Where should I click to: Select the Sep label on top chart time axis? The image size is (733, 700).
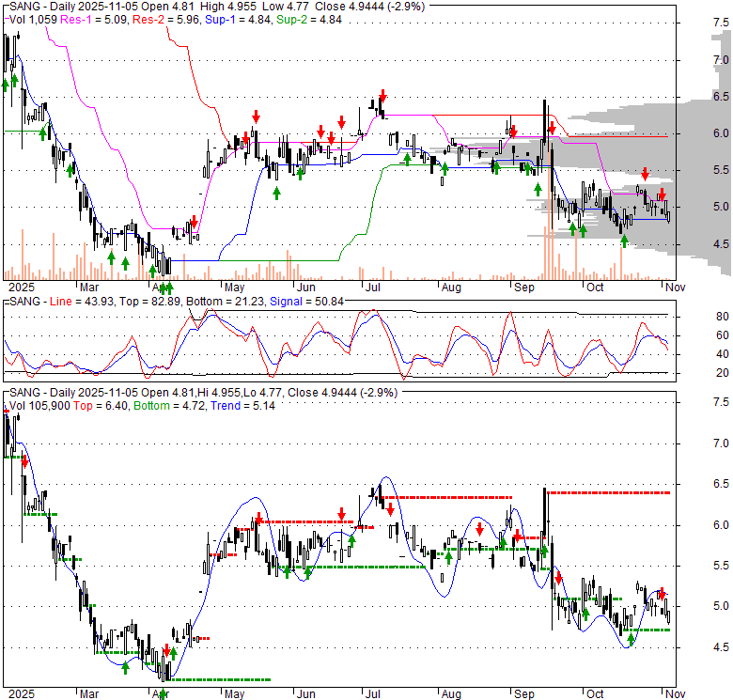click(x=524, y=287)
